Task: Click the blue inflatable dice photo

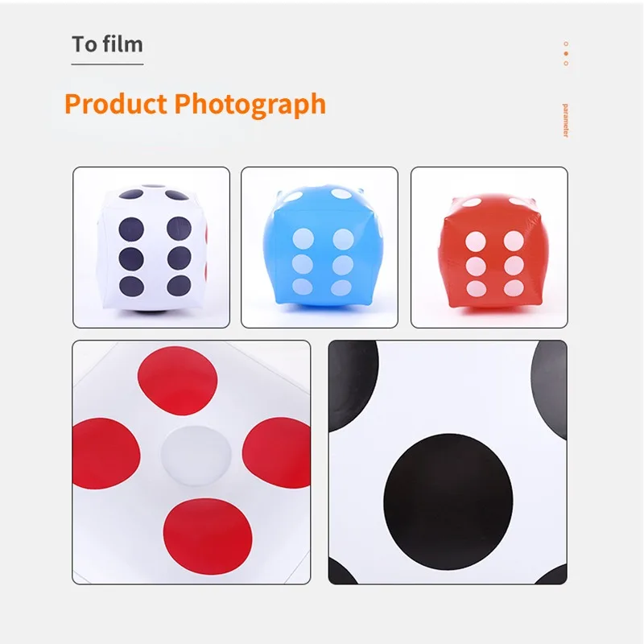Action: click(320, 247)
